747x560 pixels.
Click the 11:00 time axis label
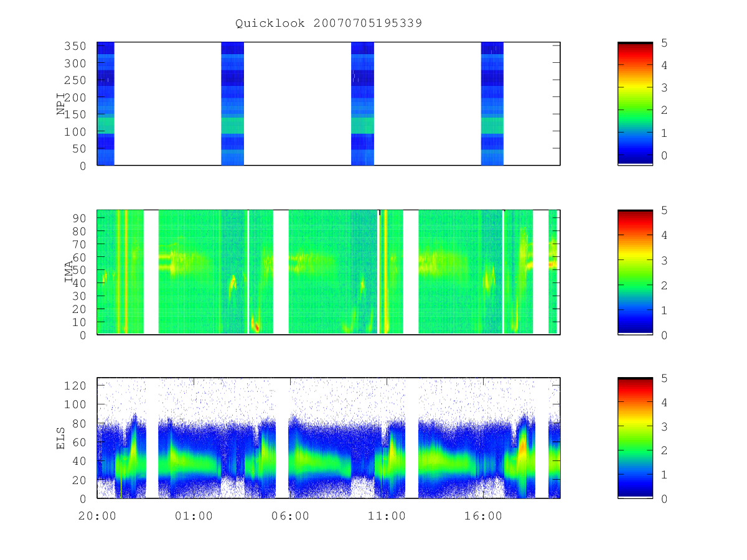pos(387,516)
